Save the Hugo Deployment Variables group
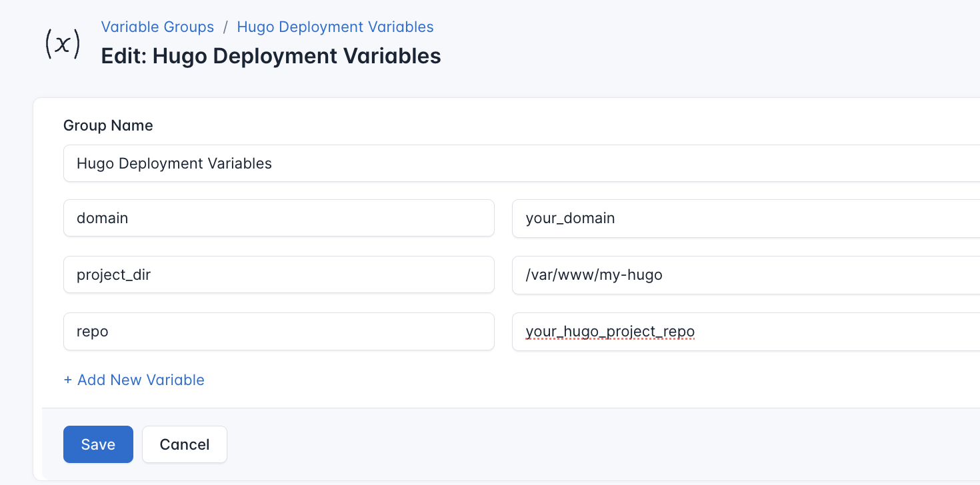Screen dimensions: 980x485 tap(98, 444)
